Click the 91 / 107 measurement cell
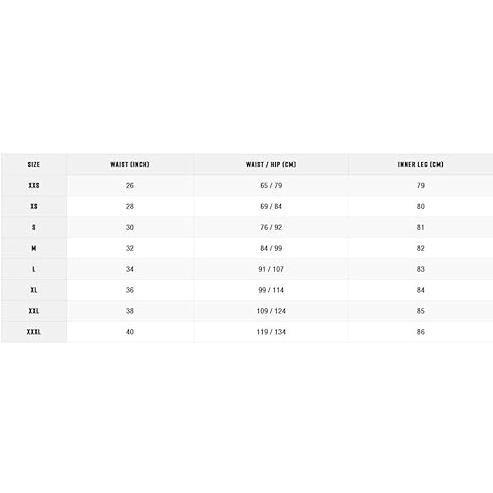493x493 pixels. [x=271, y=269]
